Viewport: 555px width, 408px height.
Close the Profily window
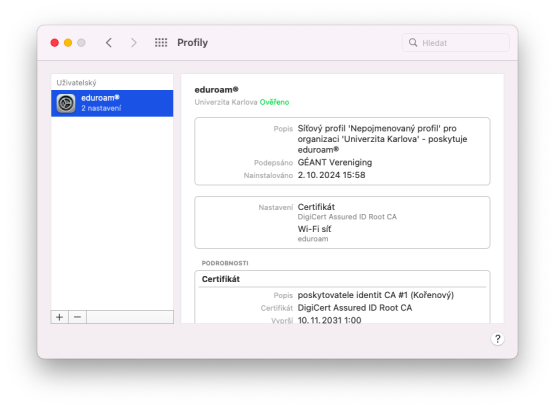pos(55,43)
